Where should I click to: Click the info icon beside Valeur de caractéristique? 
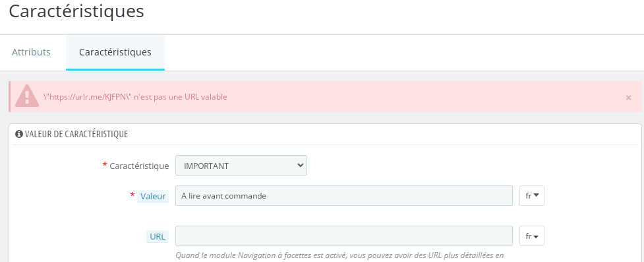19,134
